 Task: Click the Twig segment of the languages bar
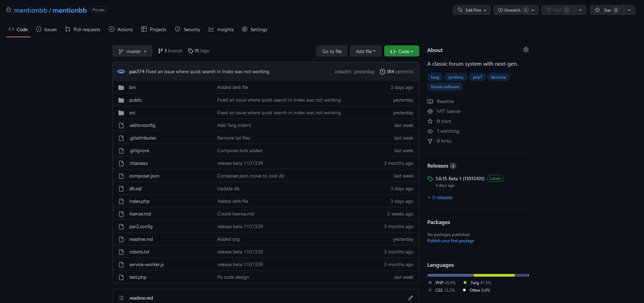click(494, 275)
